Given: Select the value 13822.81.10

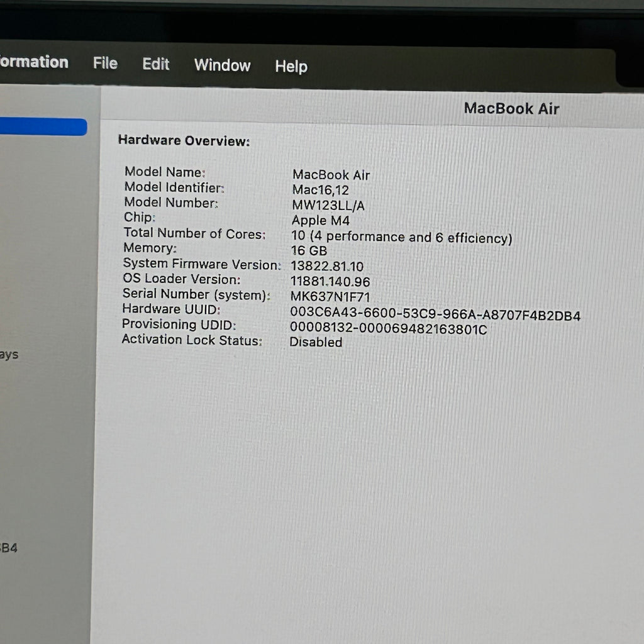Looking at the screenshot, I should click(x=327, y=266).
